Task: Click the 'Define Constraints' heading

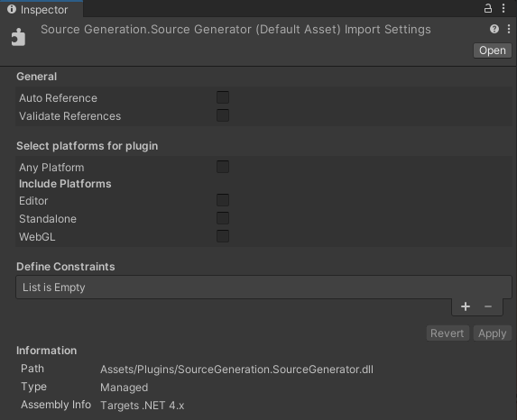Action: [66, 267]
